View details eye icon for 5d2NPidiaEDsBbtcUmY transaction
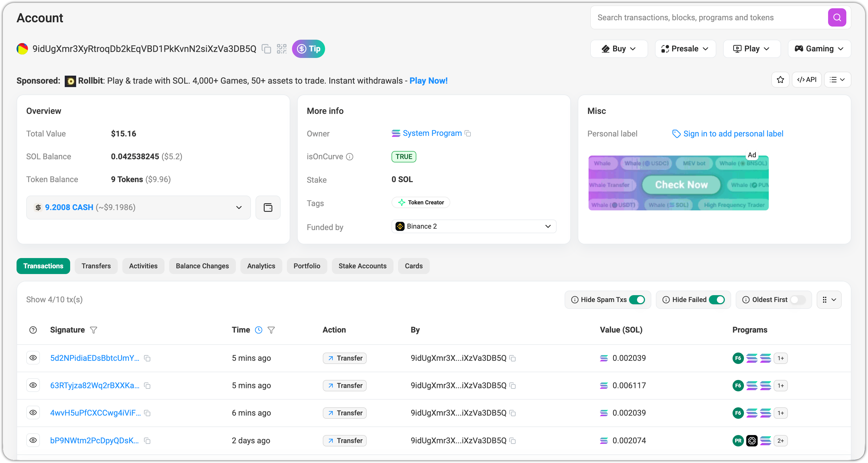Viewport: 868px width, 463px height. (33, 358)
